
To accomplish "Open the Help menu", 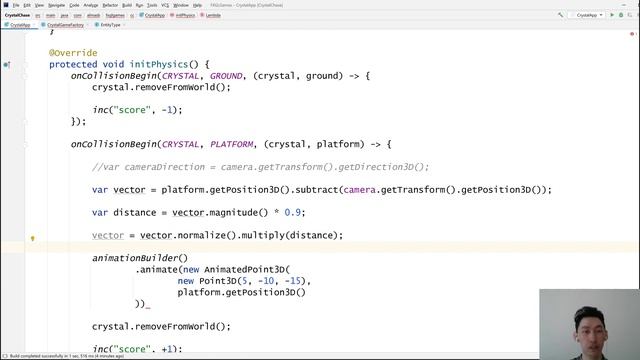I will pos(197,5).
